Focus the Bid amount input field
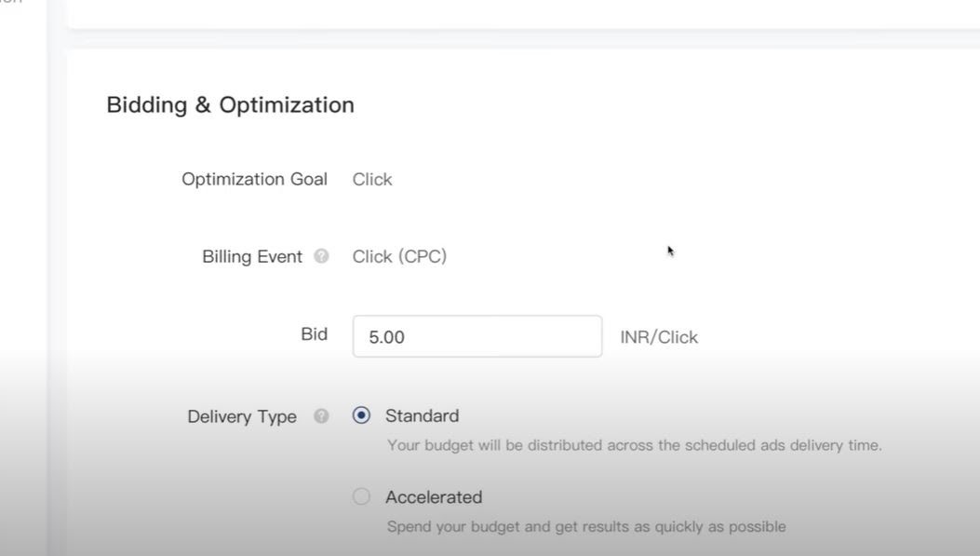Viewport: 980px width, 556px height. (x=477, y=336)
